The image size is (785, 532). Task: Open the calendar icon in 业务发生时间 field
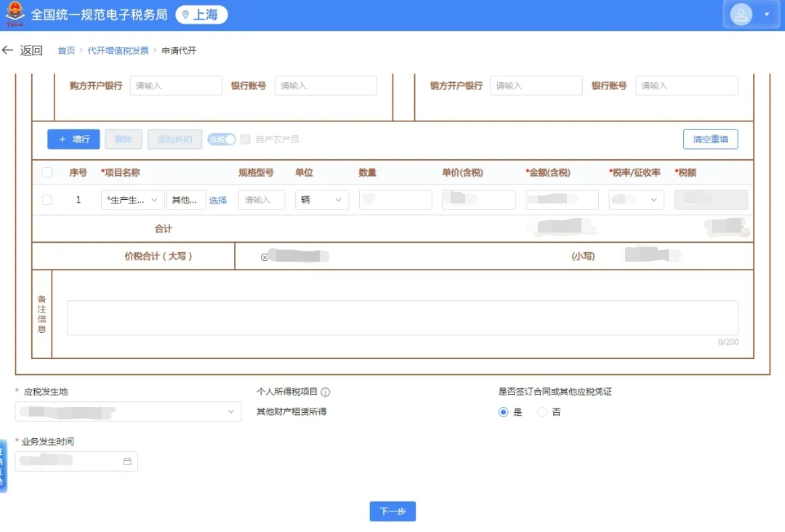pos(127,462)
